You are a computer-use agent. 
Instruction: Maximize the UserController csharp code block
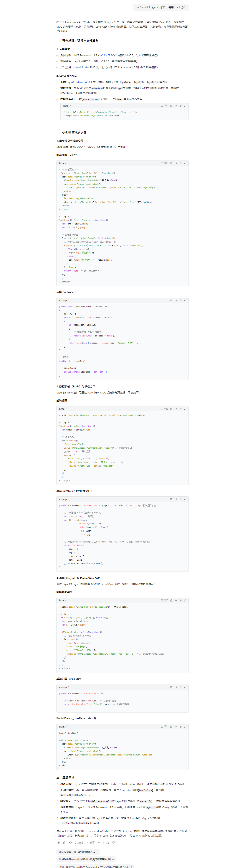point(185,300)
